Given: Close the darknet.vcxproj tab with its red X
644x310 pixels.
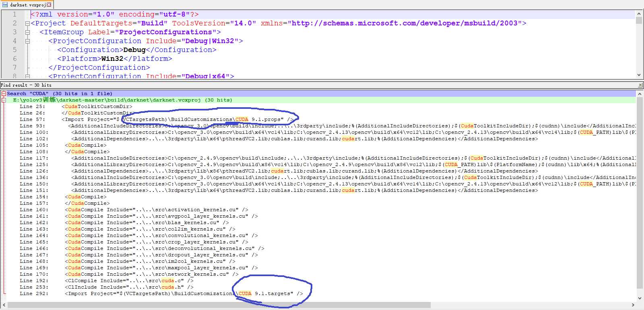Looking at the screenshot, I should [49, 5].
